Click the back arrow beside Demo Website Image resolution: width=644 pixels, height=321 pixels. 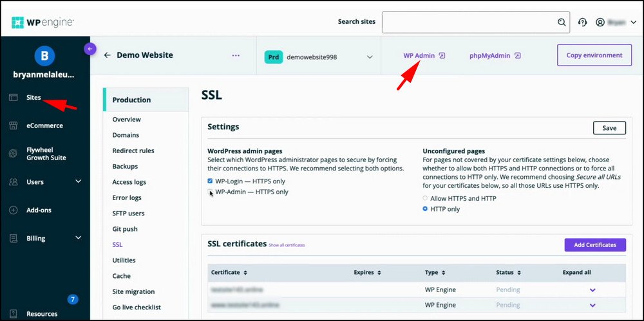[108, 55]
